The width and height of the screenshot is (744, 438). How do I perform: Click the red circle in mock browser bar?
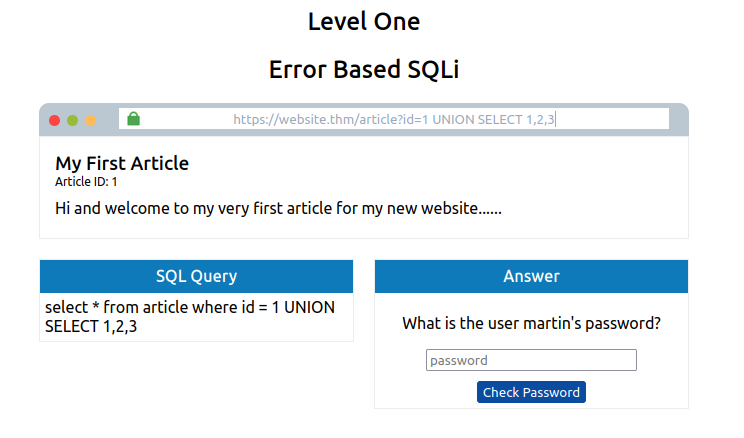click(x=55, y=121)
